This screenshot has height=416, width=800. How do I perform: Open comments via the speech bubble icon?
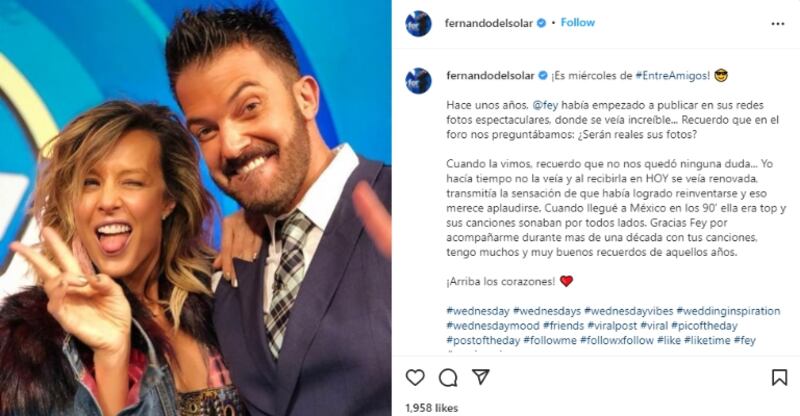(448, 378)
